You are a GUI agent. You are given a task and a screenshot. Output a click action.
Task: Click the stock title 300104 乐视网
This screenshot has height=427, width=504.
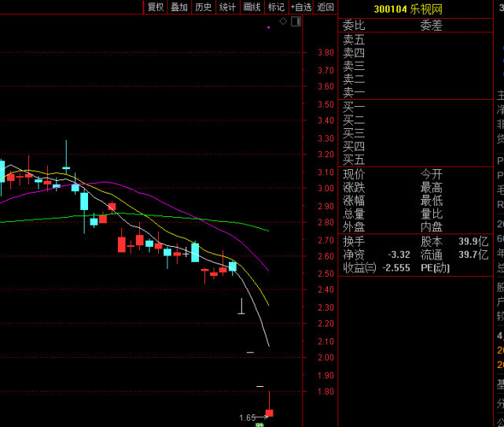coord(408,9)
